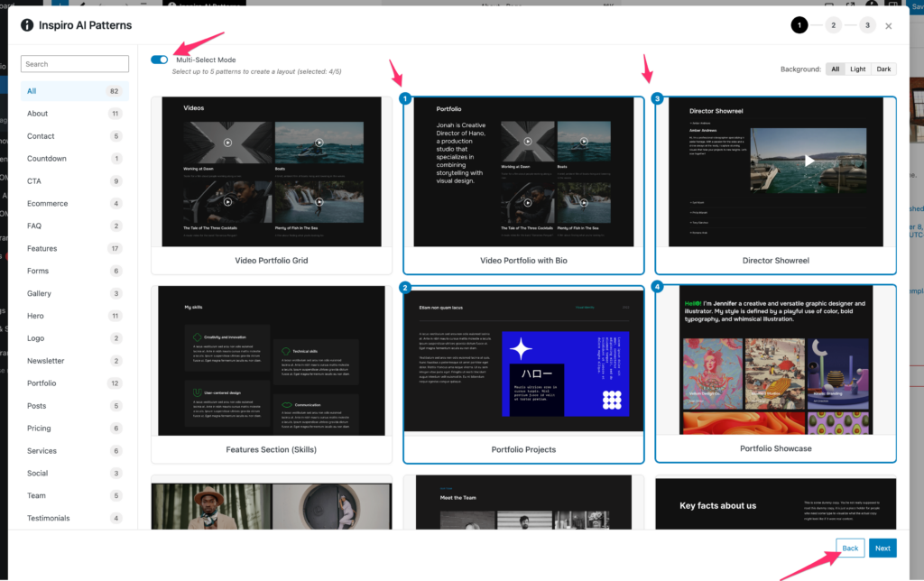Browse Services patterns
Screen dimensions: 924x581
pyautogui.click(x=75, y=451)
